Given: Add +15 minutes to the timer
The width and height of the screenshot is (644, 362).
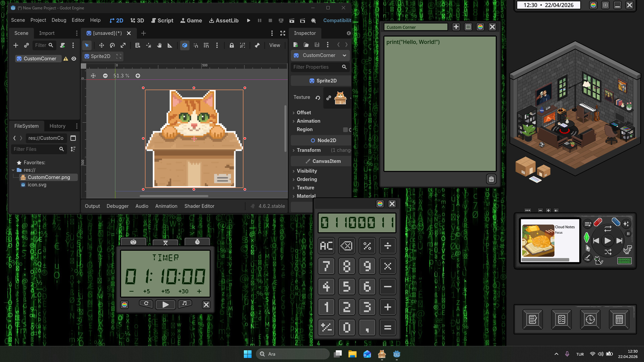Looking at the screenshot, I should pyautogui.click(x=165, y=291).
